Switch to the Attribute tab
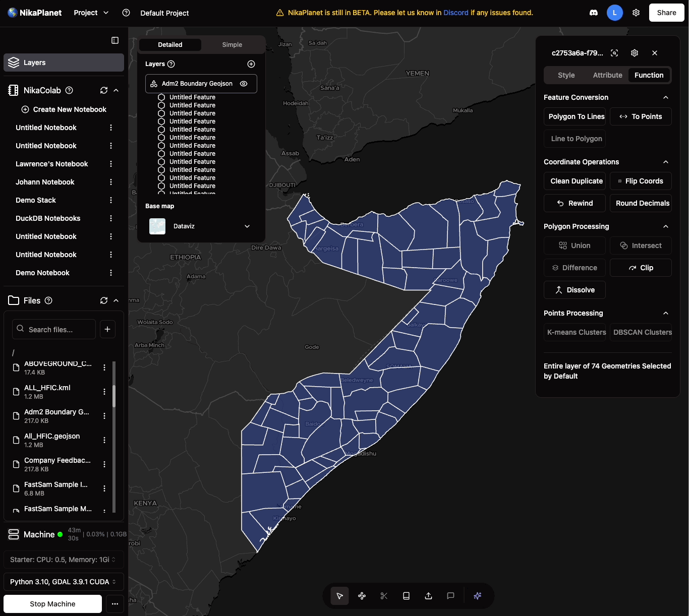The image size is (689, 616). click(x=608, y=75)
